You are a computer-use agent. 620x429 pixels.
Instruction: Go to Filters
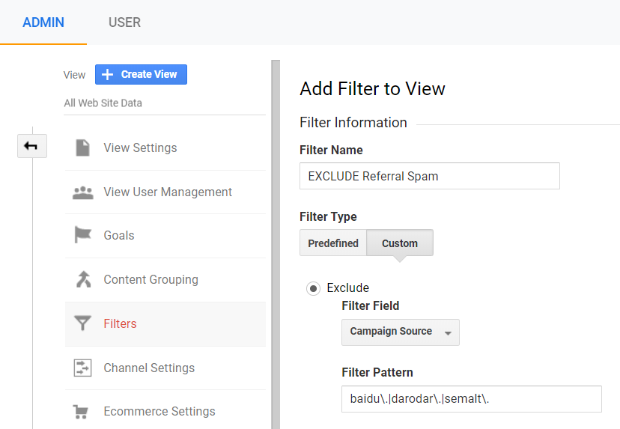[x=165, y=324]
